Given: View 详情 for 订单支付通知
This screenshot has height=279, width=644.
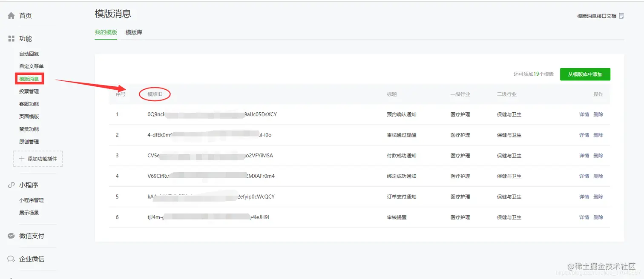Looking at the screenshot, I should (x=584, y=197).
